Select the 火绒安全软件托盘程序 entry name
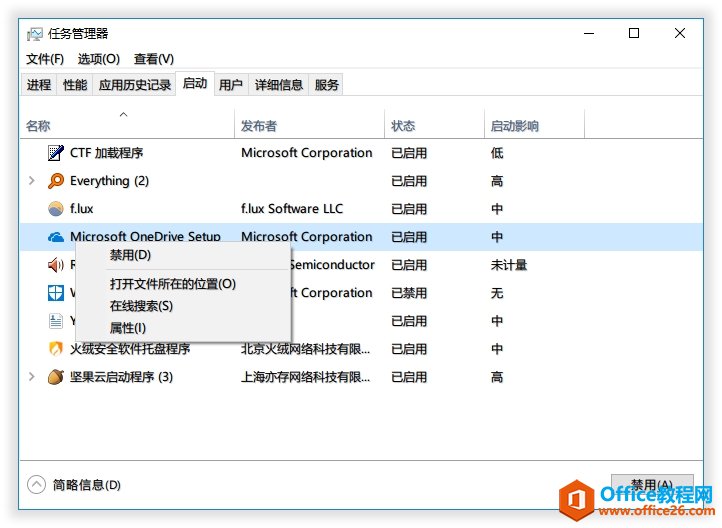 [130, 349]
